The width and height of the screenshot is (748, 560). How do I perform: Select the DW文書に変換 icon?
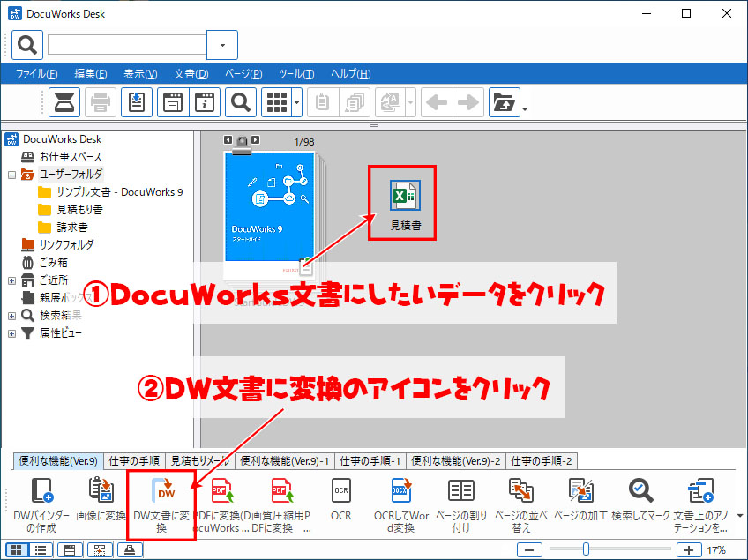[162, 505]
